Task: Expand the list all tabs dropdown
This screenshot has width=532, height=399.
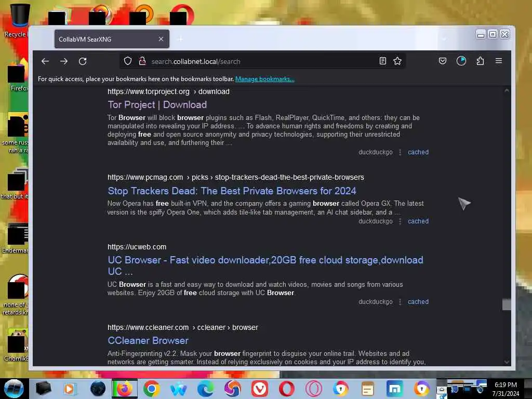Action: [x=444, y=39]
